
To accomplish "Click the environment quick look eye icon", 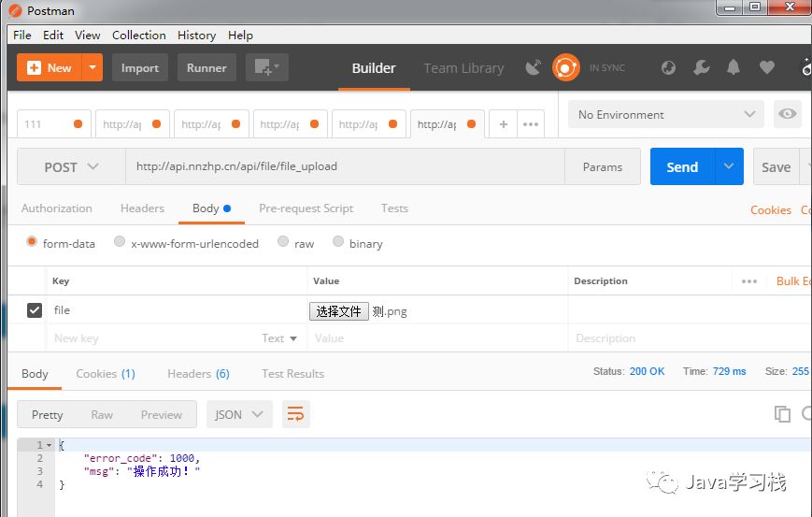I will (x=787, y=114).
